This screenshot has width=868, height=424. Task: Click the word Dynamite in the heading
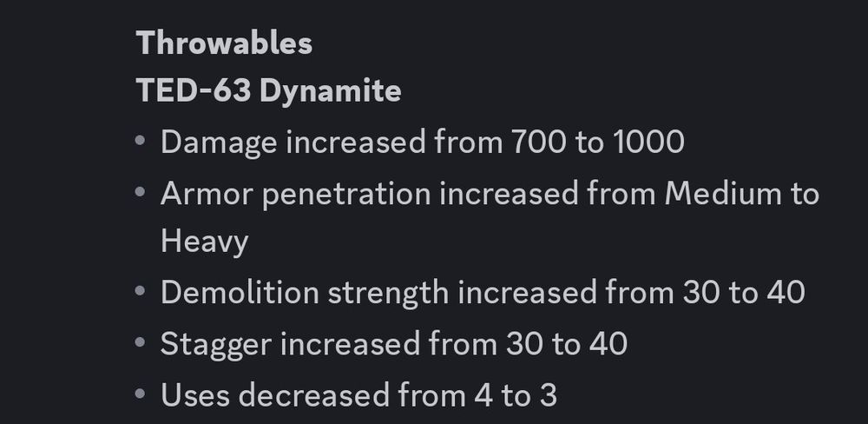pyautogui.click(x=331, y=91)
